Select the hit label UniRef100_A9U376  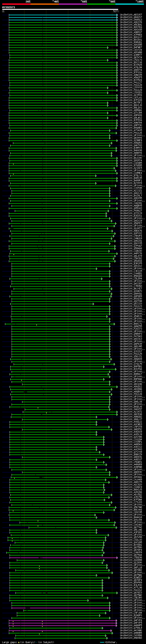(x=131, y=22)
